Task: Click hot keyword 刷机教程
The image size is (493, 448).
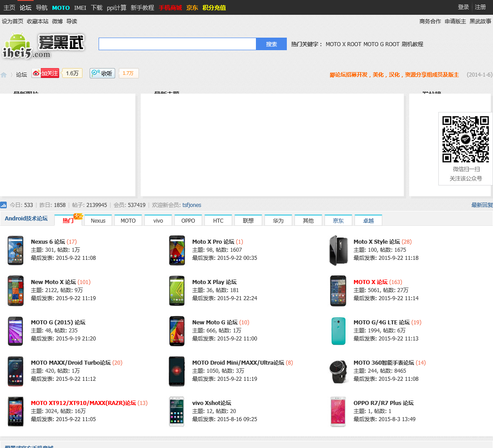Action: 412,44
